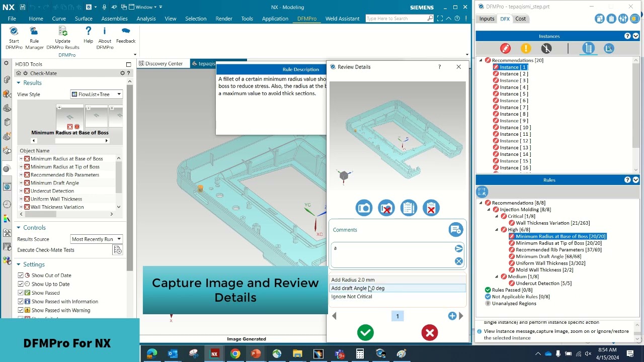Select the Ignore Not Critical suggestion
This screenshot has height=362, width=644.
click(397, 297)
